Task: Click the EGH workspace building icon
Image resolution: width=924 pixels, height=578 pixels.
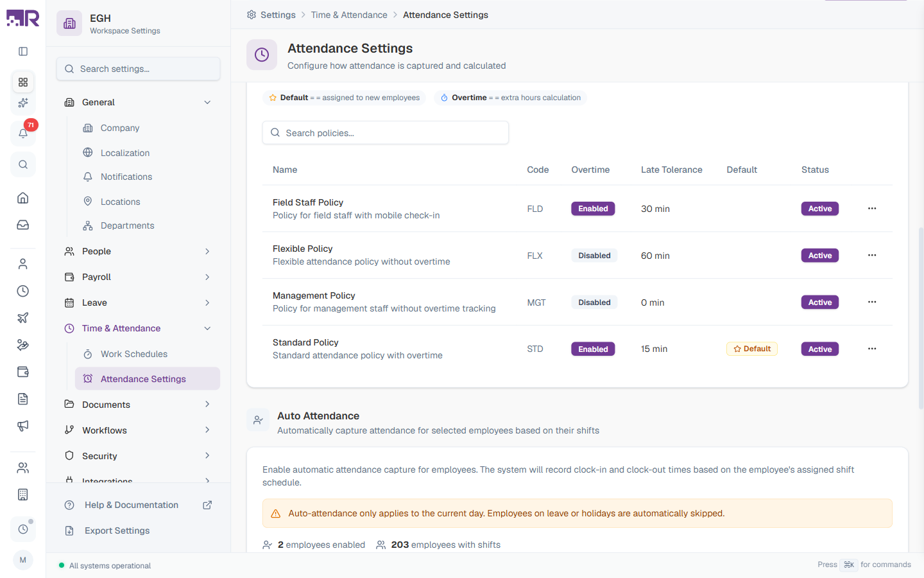Action: coord(69,23)
